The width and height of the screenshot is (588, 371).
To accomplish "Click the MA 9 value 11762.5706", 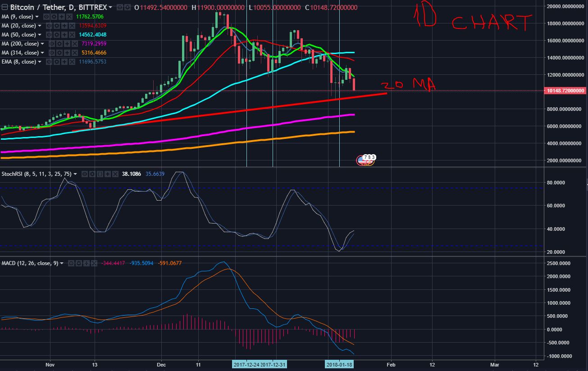I will (90, 17).
